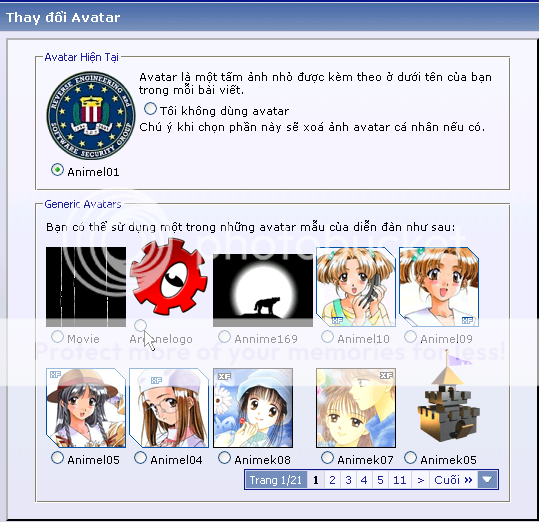Click the castle with flag avatar icon

pyautogui.click(x=449, y=396)
